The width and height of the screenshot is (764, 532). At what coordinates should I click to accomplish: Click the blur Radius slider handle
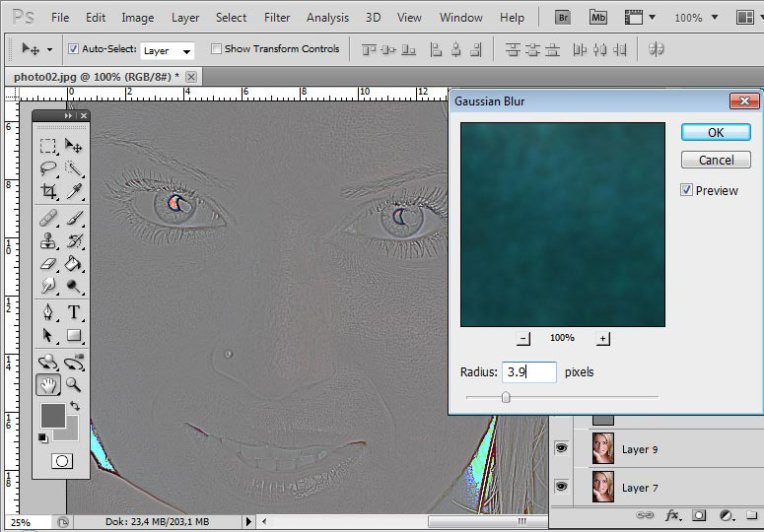click(506, 397)
